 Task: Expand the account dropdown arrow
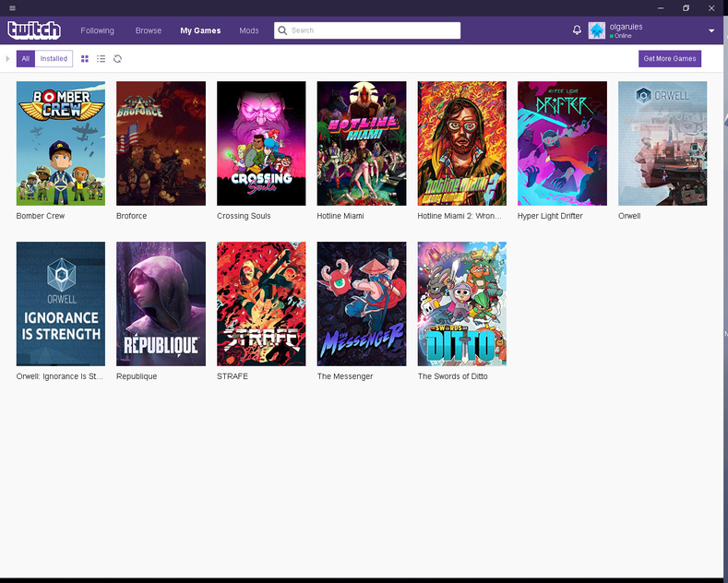pyautogui.click(x=711, y=30)
